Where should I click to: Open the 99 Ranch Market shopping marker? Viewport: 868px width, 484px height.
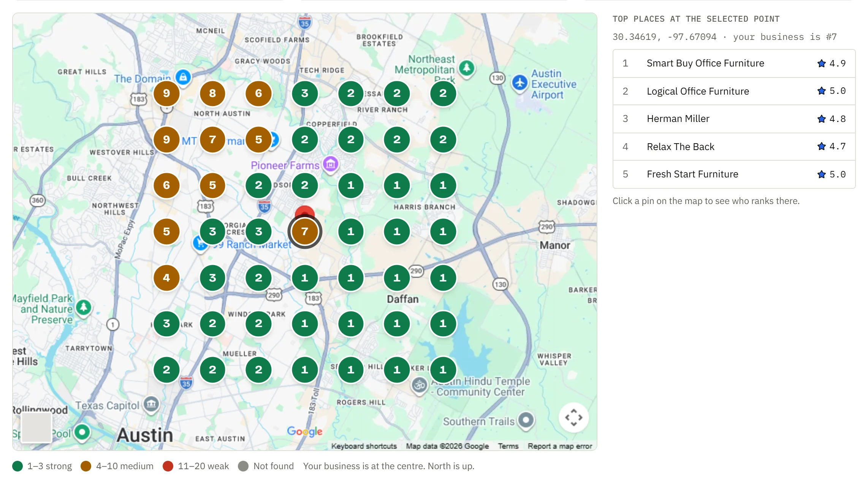(x=200, y=243)
